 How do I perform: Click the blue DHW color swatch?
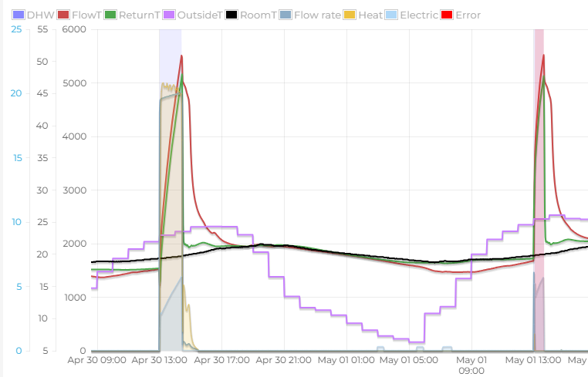pyautogui.click(x=19, y=15)
